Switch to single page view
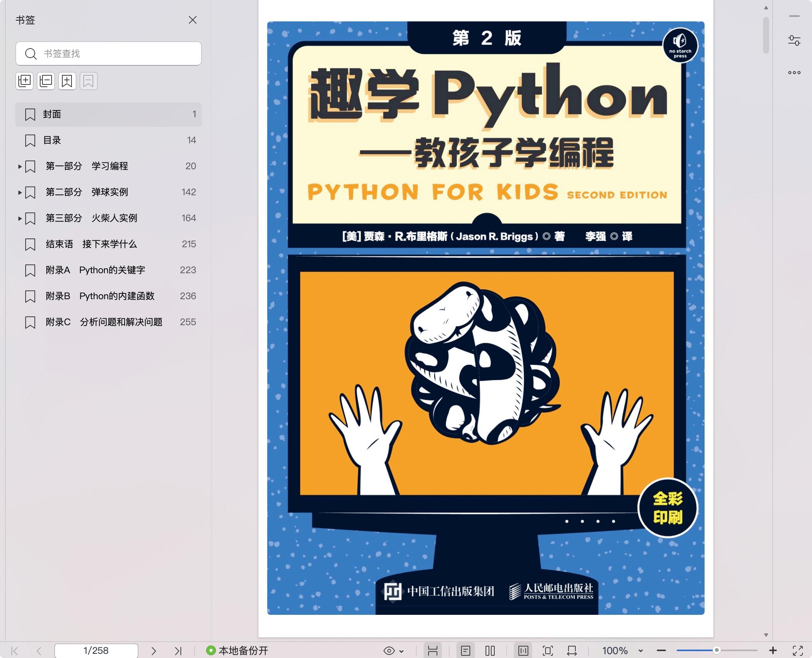 pyautogui.click(x=466, y=651)
